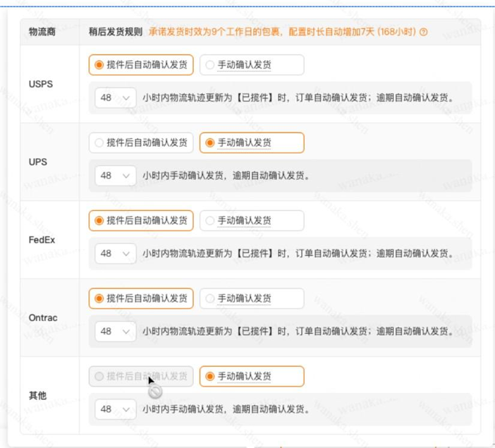The width and height of the screenshot is (495, 448).
Task: Click FedEx rule description about 已揽件
Action: [298, 253]
